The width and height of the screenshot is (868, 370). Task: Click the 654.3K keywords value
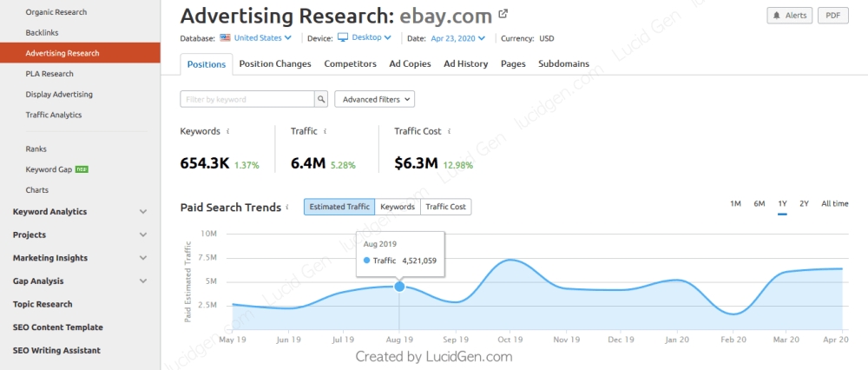(x=205, y=163)
